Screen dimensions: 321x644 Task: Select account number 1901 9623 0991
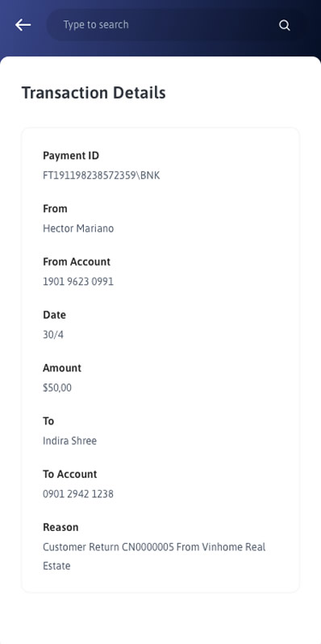78,282
